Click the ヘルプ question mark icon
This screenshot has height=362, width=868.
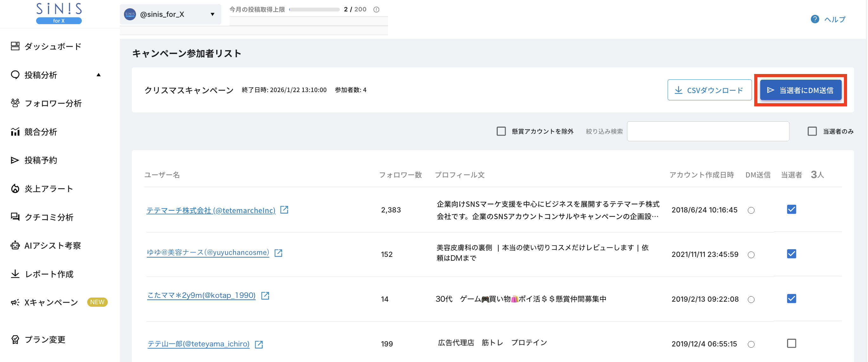pos(815,19)
